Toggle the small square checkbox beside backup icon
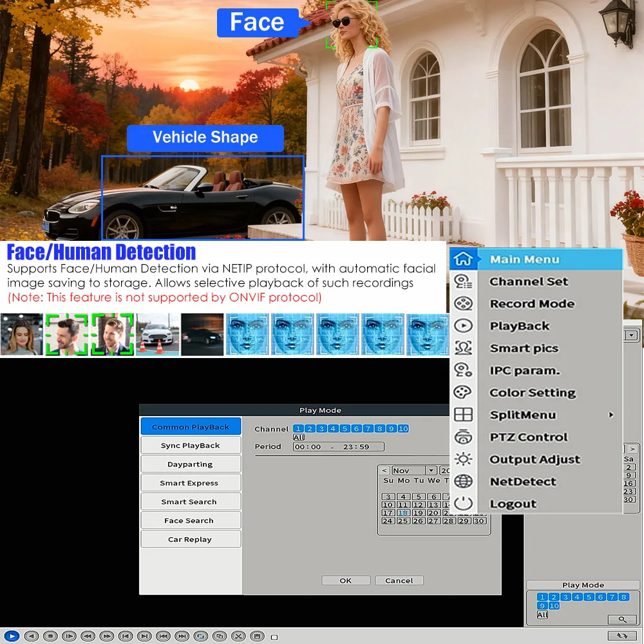Screen dimensions: 644x644 [274, 638]
